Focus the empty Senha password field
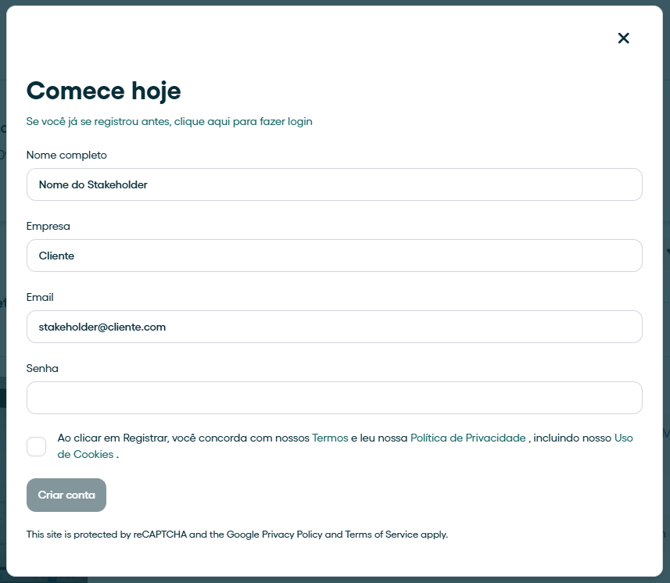Image resolution: width=670 pixels, height=583 pixels. pos(334,398)
